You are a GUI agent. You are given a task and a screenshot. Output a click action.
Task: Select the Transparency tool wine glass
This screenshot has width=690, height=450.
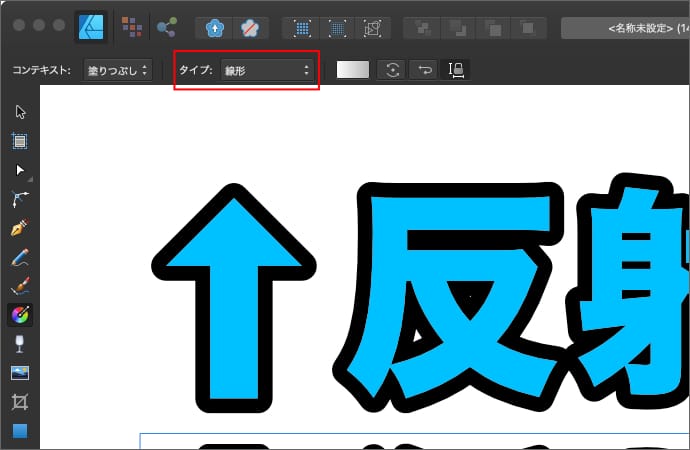point(20,344)
